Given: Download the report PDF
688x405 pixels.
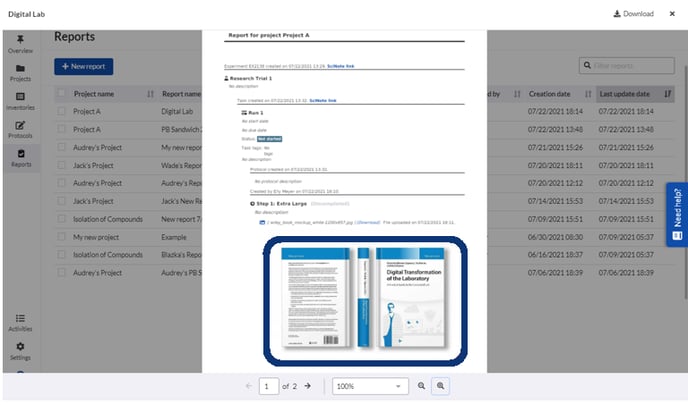Looking at the screenshot, I should [x=633, y=14].
